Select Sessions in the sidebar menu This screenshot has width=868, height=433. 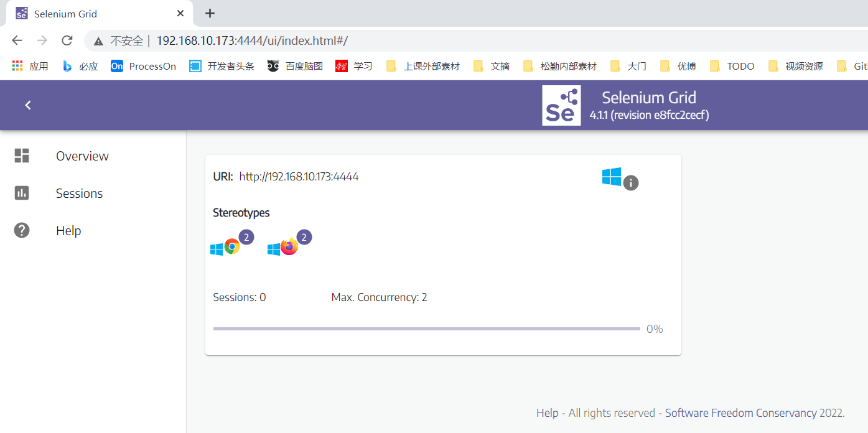click(x=79, y=193)
